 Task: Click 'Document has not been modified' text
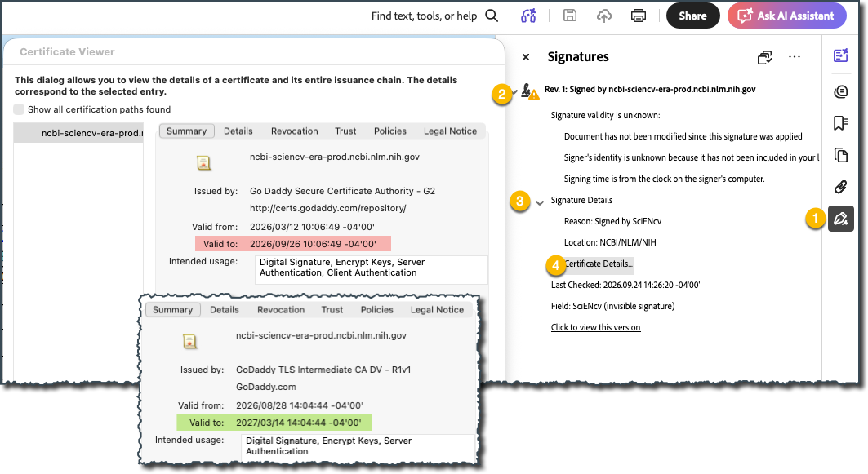click(x=683, y=136)
